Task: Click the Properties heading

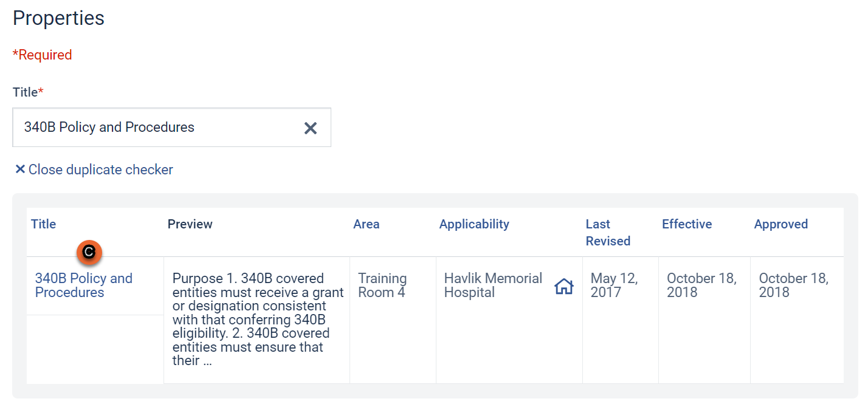Action: (58, 18)
